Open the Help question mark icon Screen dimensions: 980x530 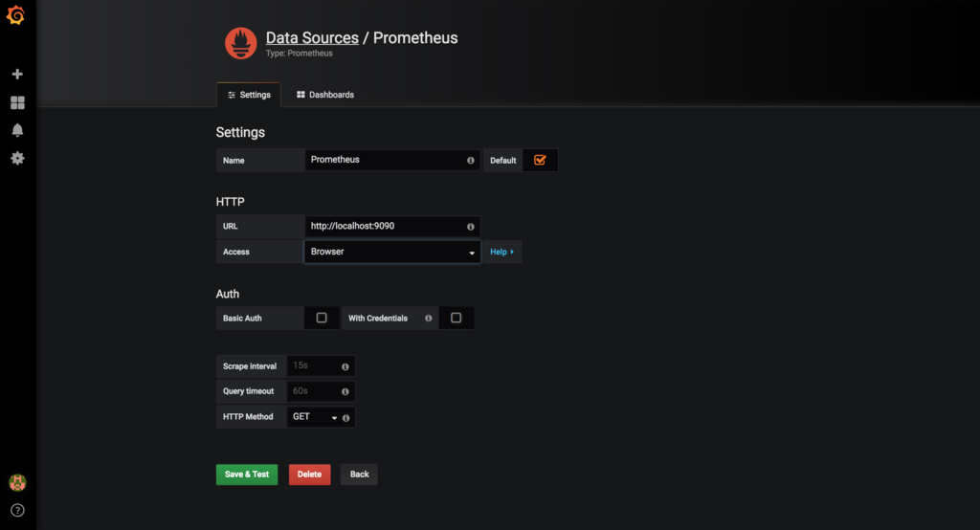click(x=17, y=510)
